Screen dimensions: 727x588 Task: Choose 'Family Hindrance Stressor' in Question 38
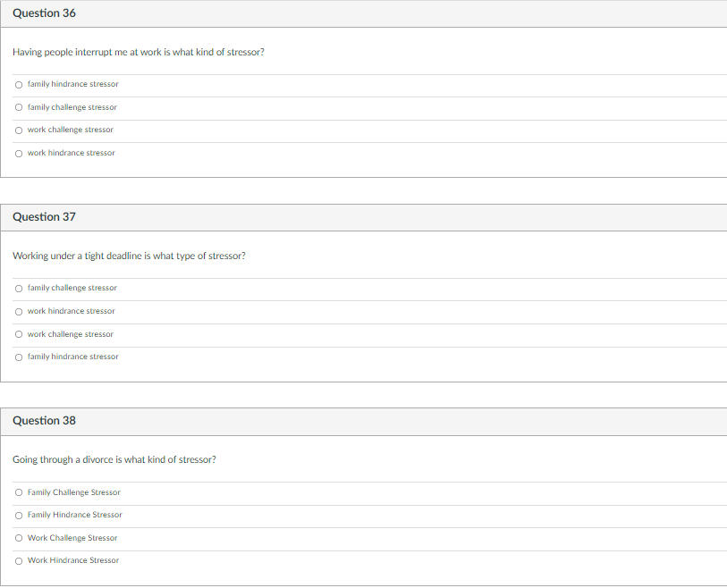coord(19,516)
